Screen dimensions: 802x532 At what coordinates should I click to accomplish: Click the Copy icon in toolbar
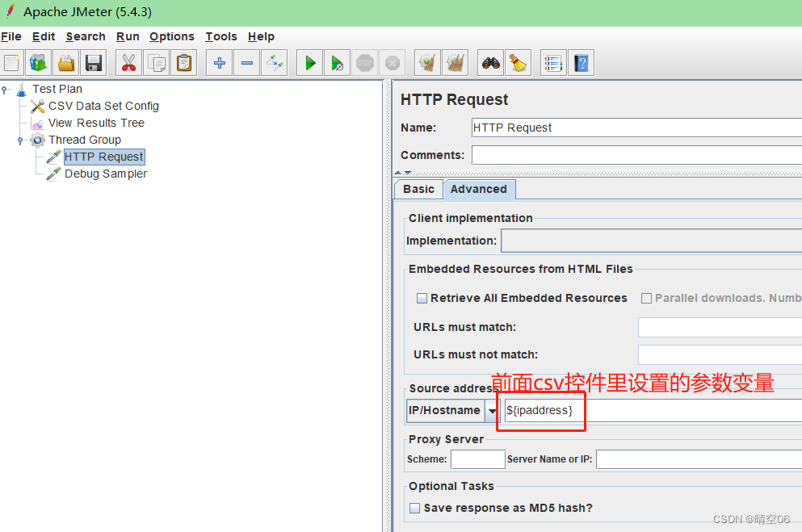[x=156, y=63]
